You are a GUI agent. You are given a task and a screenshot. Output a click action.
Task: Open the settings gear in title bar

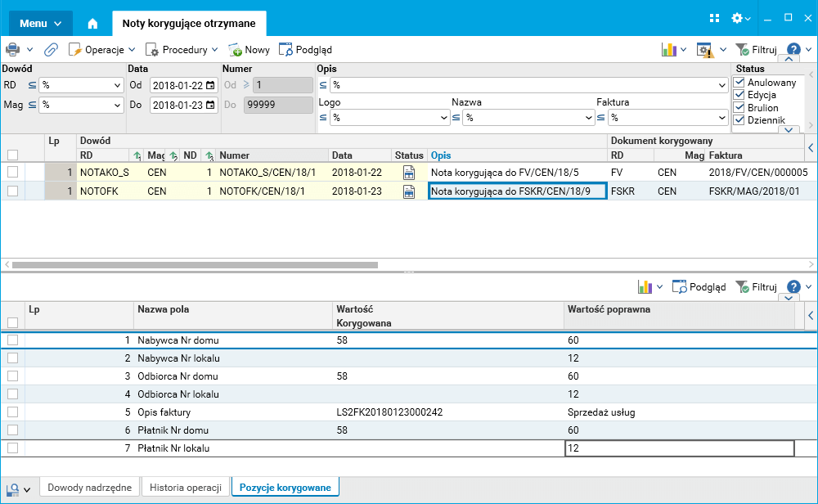(x=737, y=18)
